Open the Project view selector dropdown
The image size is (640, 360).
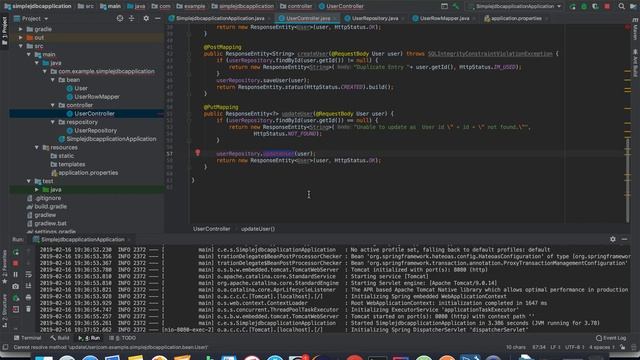[31, 18]
